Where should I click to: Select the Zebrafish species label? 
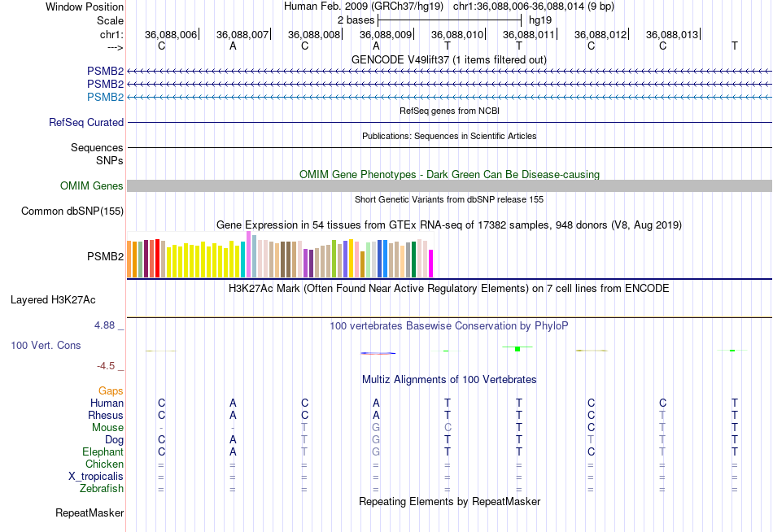102,489
